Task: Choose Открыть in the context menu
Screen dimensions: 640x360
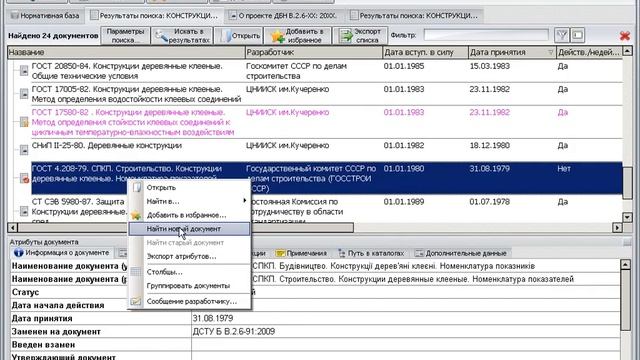Action: coord(161,187)
